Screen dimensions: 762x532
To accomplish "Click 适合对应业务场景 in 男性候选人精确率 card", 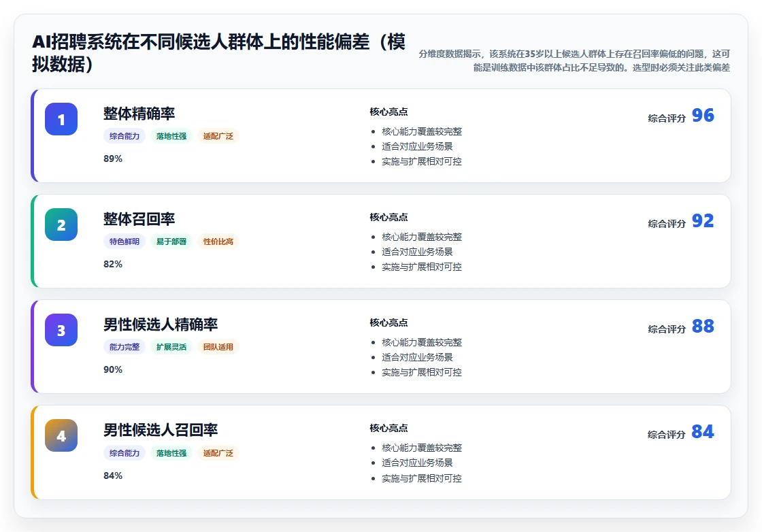I will click(418, 357).
